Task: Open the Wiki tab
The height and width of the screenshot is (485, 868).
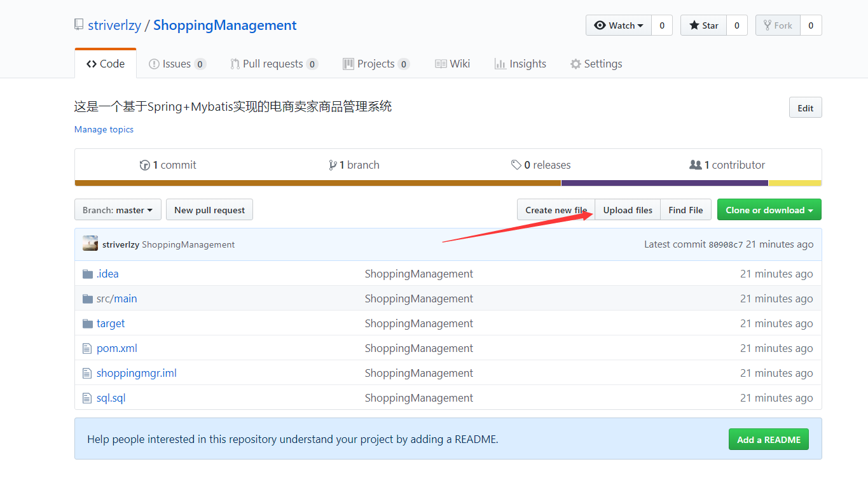Action: pyautogui.click(x=453, y=64)
